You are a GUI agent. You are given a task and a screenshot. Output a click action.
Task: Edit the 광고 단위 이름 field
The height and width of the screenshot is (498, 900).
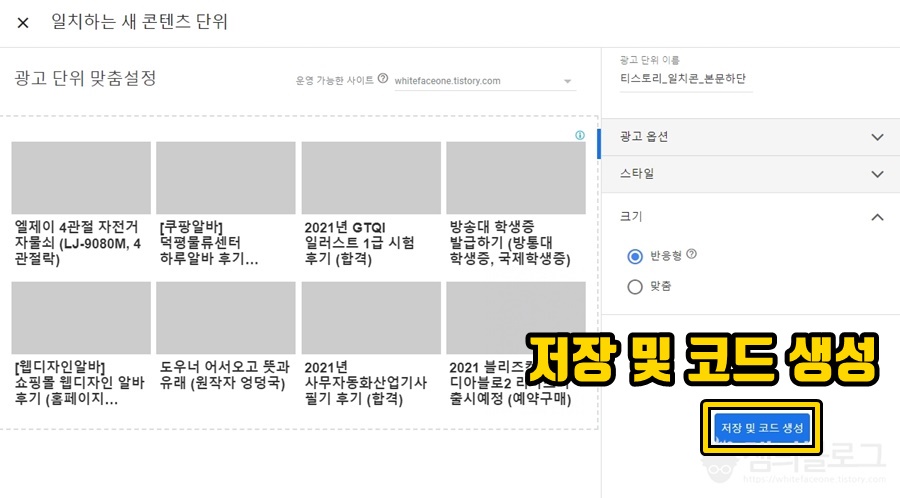coord(686,79)
